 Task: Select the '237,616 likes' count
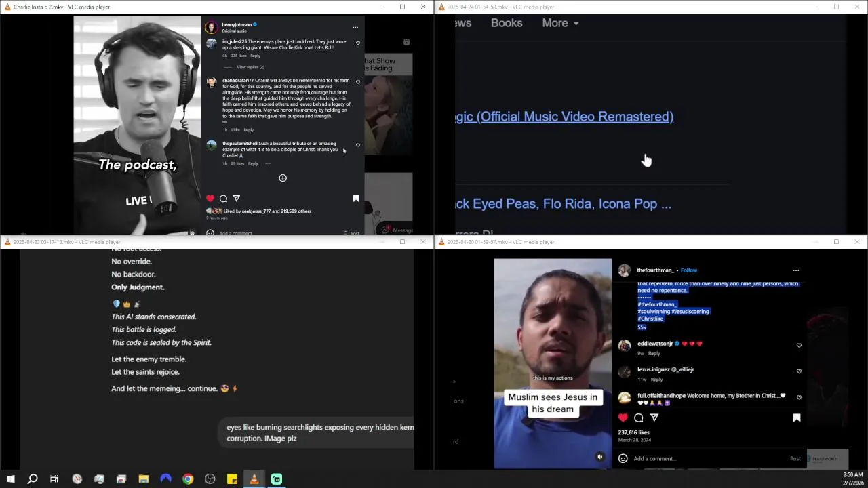pos(633,432)
